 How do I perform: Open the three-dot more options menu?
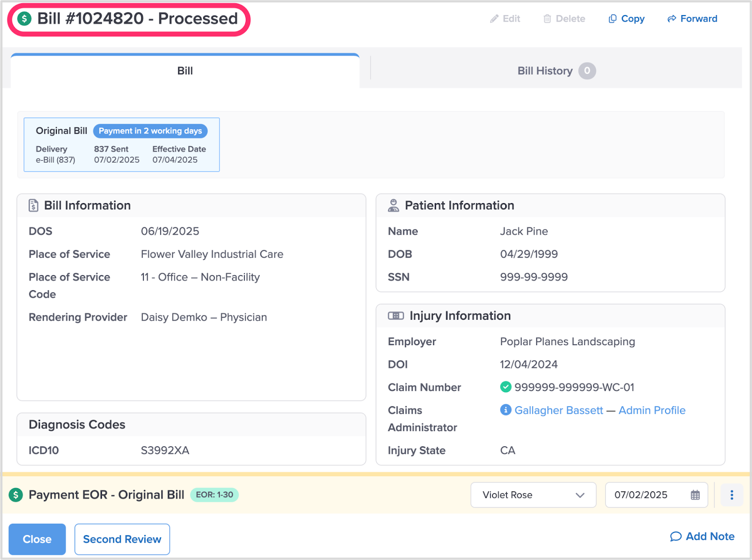click(731, 495)
